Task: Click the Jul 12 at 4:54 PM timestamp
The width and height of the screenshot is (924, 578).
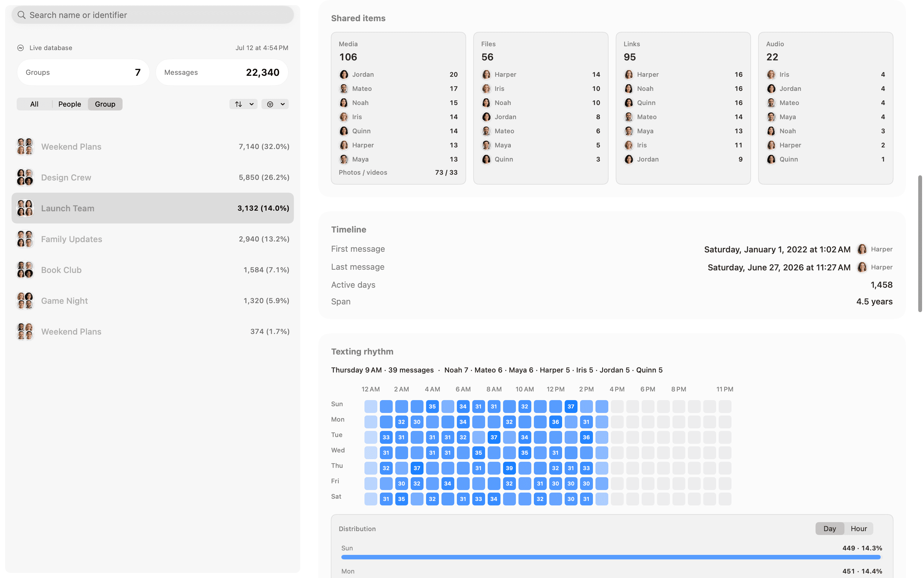Action: pyautogui.click(x=262, y=48)
